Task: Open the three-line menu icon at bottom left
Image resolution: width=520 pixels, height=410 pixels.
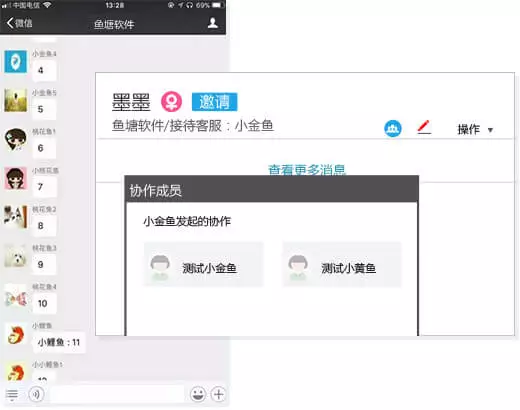Action: [12, 395]
